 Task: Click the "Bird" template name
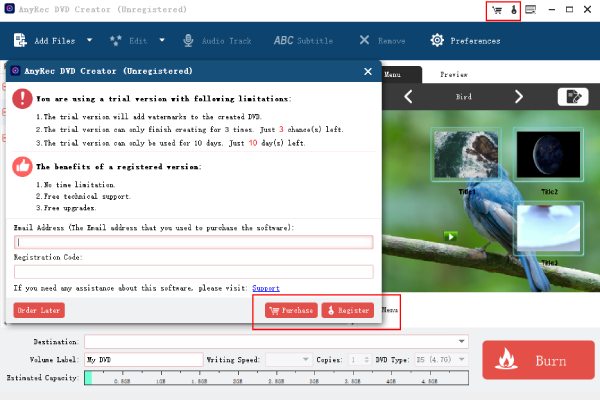pyautogui.click(x=463, y=97)
